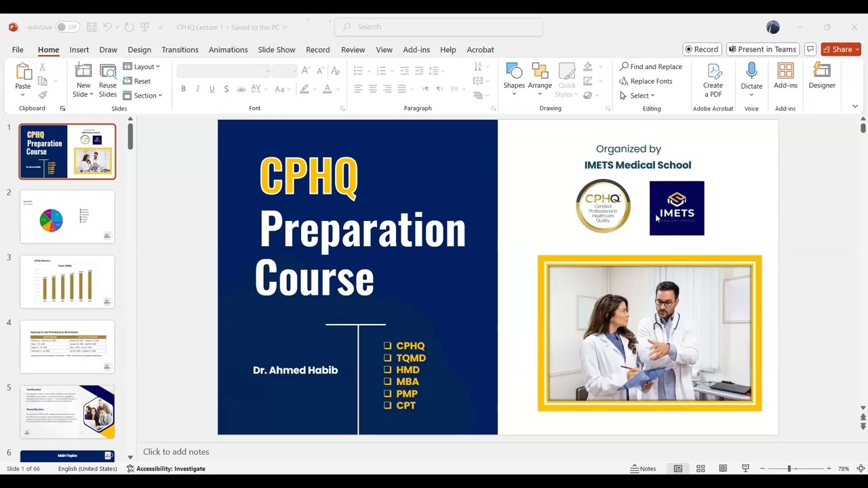Toggle the Notes pane button
868x488 pixels.
pyautogui.click(x=643, y=468)
